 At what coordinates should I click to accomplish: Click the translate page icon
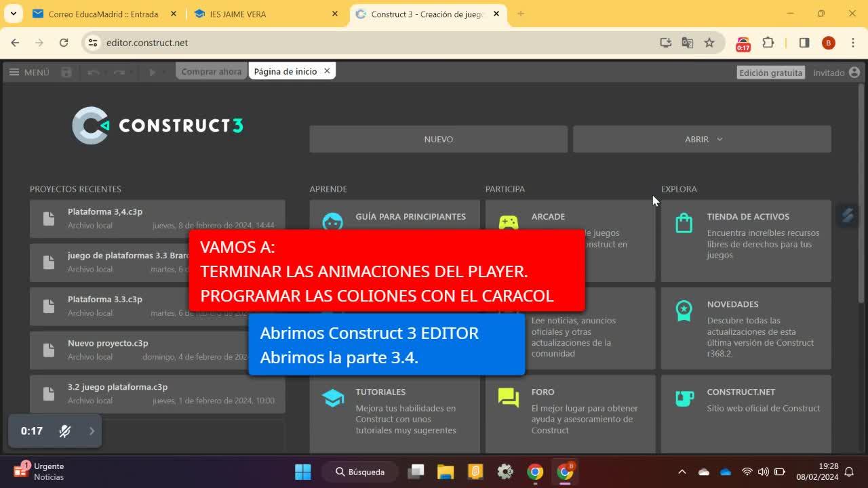coord(688,43)
